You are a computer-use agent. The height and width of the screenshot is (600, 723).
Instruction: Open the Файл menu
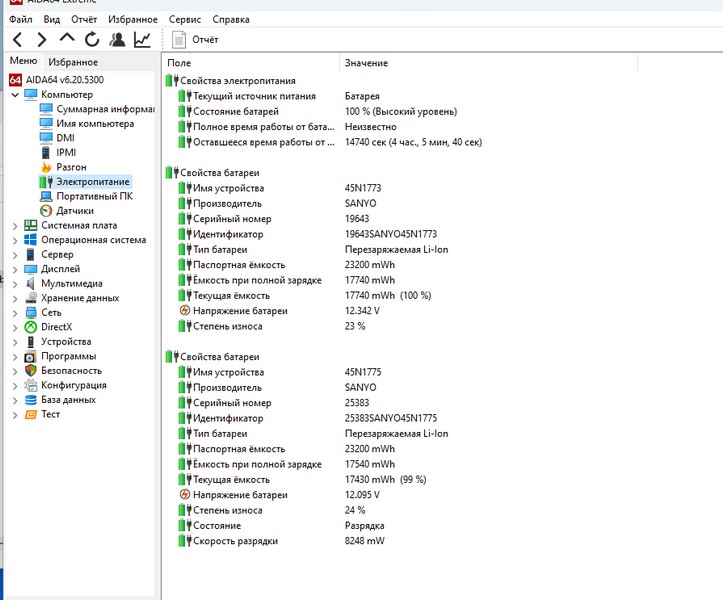(20, 19)
